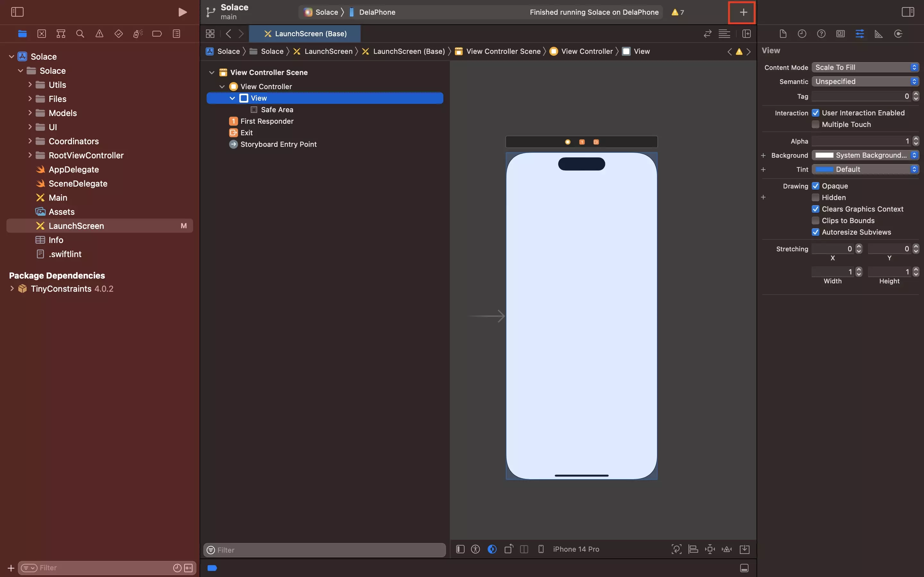The image size is (924, 577).
Task: Select LaunchScreen file in project navigator
Action: click(76, 225)
